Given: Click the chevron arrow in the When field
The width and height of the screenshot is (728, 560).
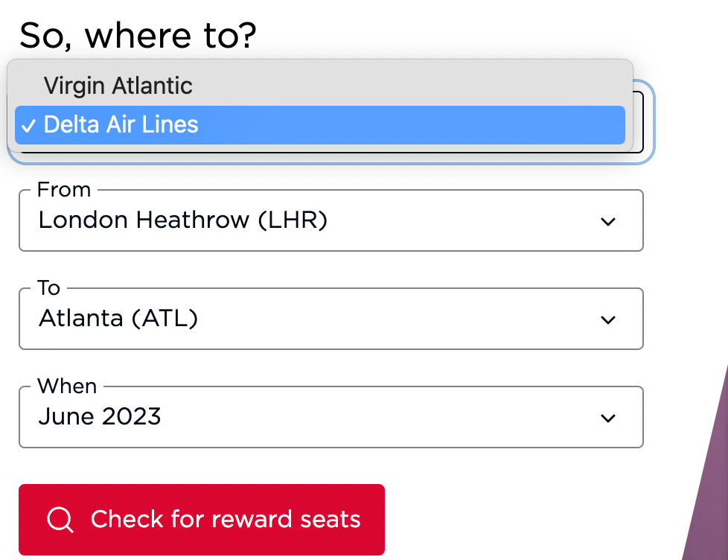Looking at the screenshot, I should 607,419.
